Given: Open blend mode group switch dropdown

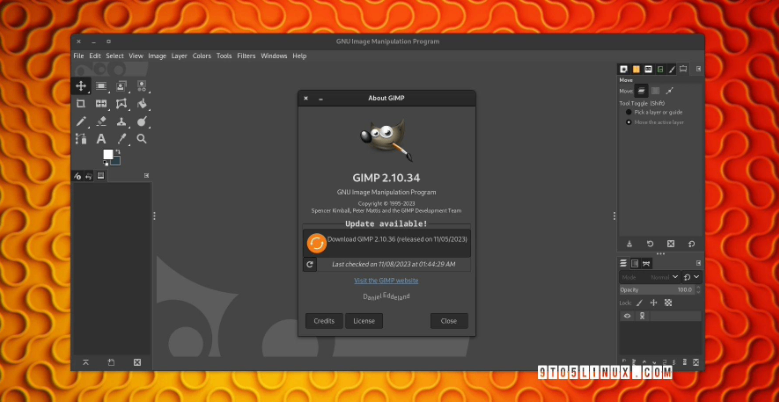Looking at the screenshot, I should [691, 277].
